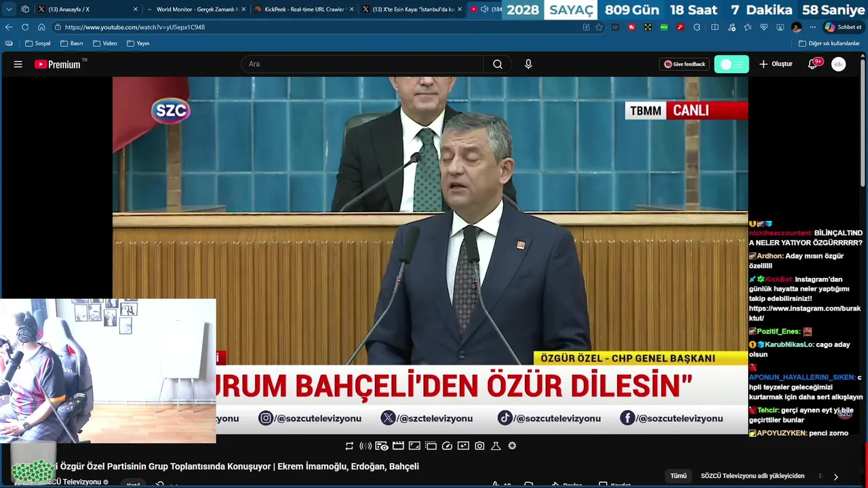Click the page vertical scrollbar
868x488 pixels.
864,122
